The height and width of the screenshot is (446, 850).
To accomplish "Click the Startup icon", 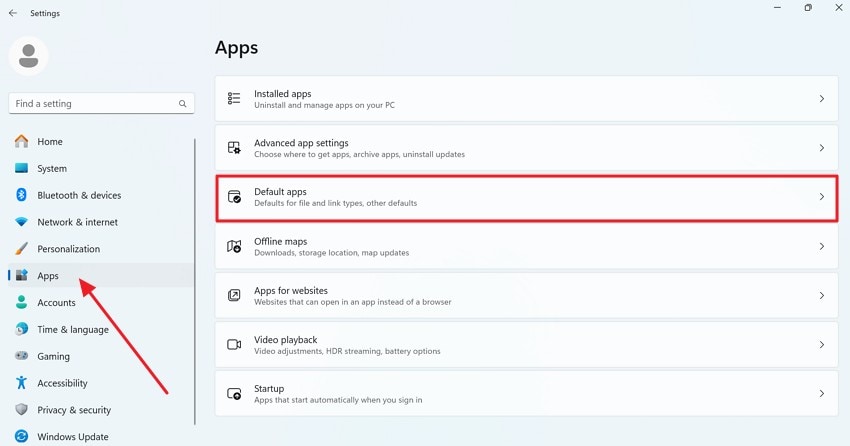I will point(234,394).
